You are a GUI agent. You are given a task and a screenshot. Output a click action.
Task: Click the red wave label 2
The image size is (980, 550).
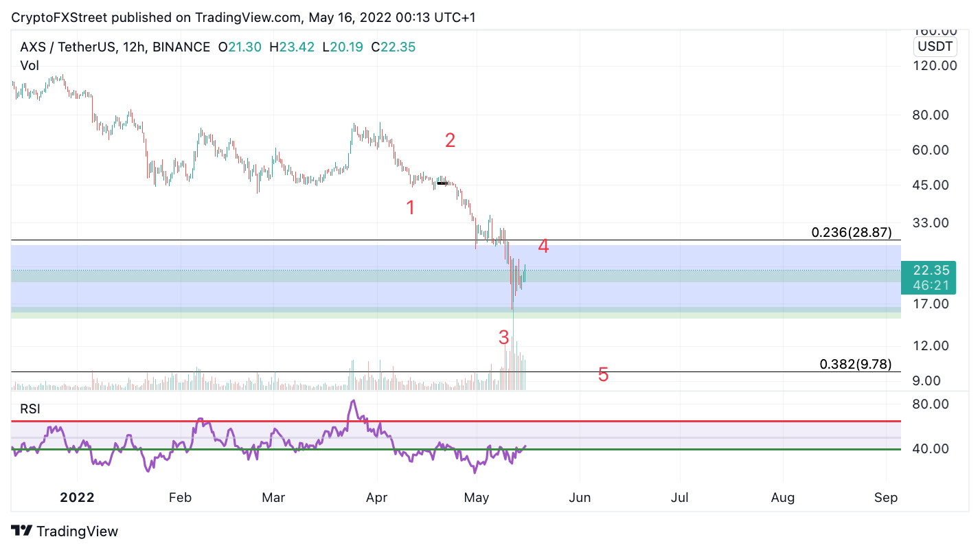[x=451, y=141]
